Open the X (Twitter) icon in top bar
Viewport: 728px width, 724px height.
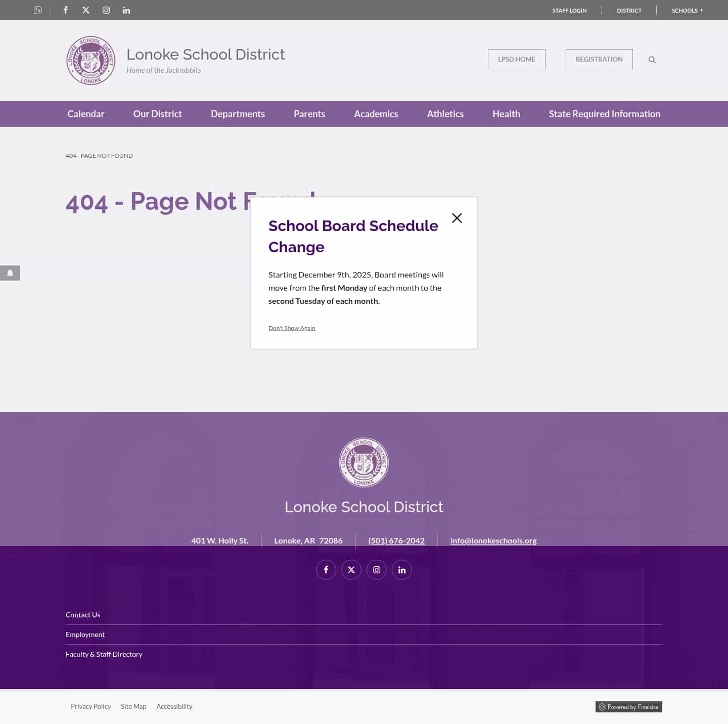click(x=85, y=10)
